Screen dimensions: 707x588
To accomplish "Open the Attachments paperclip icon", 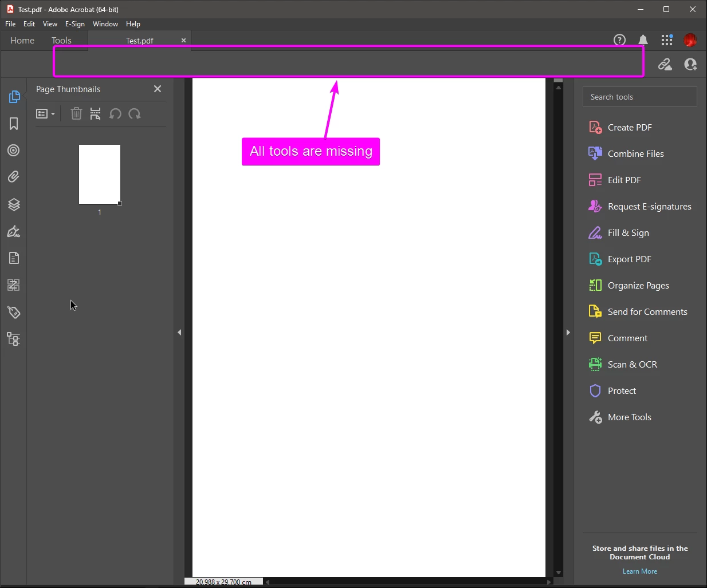I will click(x=14, y=177).
